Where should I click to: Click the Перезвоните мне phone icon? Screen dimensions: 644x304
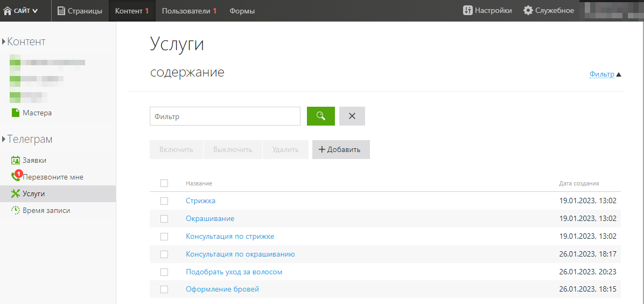coord(16,177)
